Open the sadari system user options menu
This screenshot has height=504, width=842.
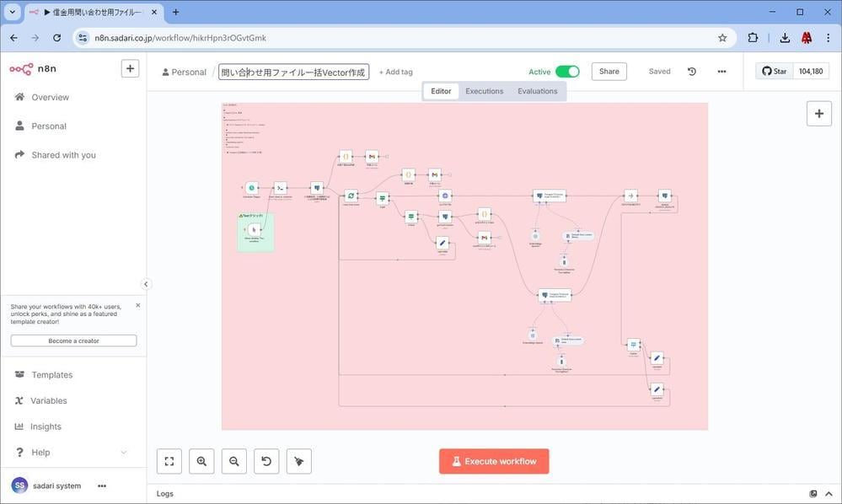[x=102, y=485]
